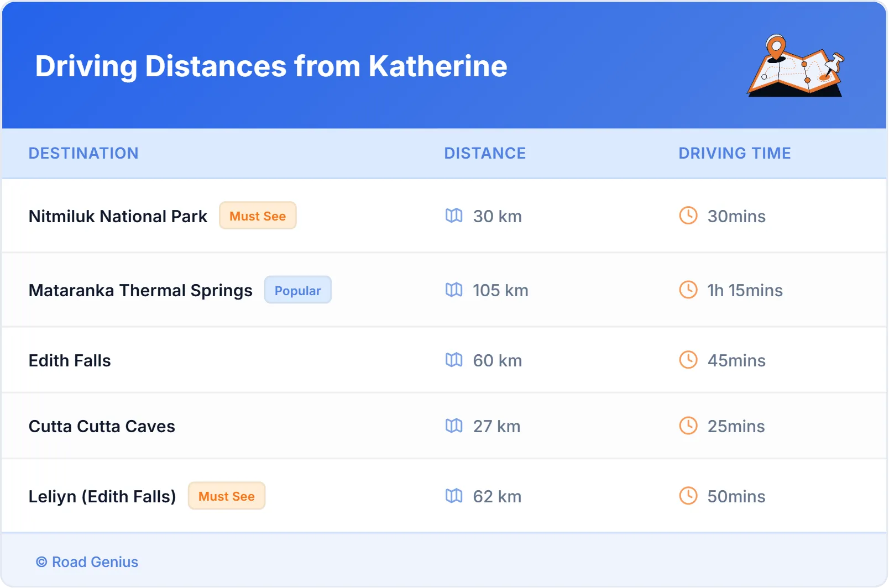889x588 pixels.
Task: Select the Nitmiluk National Park destination name
Action: click(x=118, y=216)
